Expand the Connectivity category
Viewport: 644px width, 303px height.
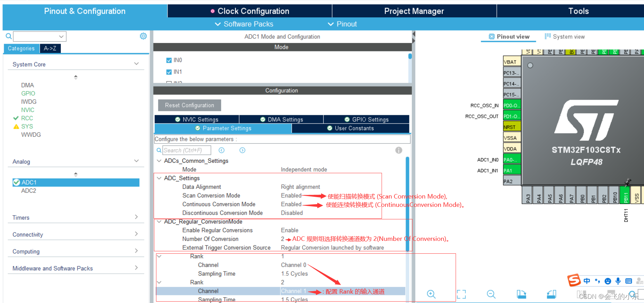tap(136, 234)
